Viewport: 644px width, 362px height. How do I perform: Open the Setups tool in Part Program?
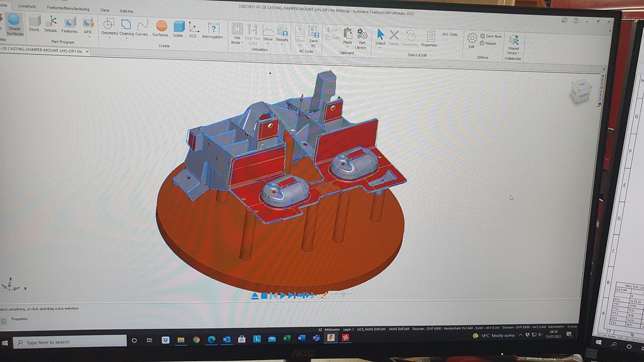point(51,23)
